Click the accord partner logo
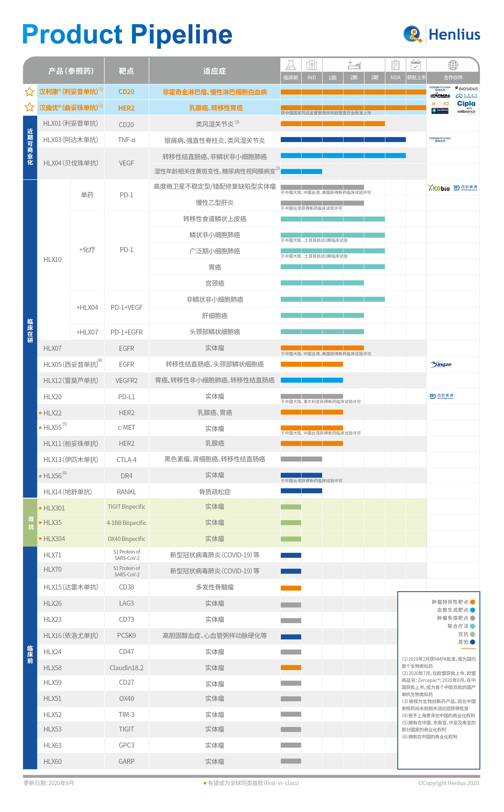Viewport: 504px width, 812px height. [x=440, y=104]
